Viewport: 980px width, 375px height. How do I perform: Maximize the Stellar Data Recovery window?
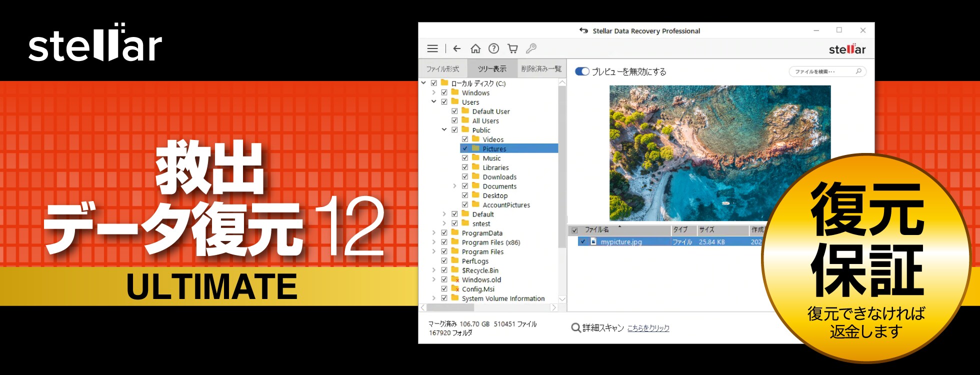[x=839, y=30]
